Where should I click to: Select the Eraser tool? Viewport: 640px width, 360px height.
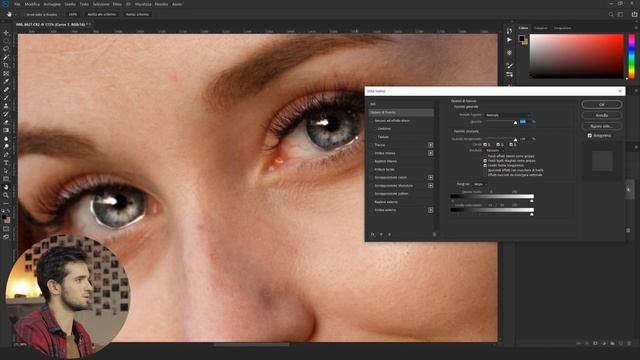pyautogui.click(x=6, y=122)
